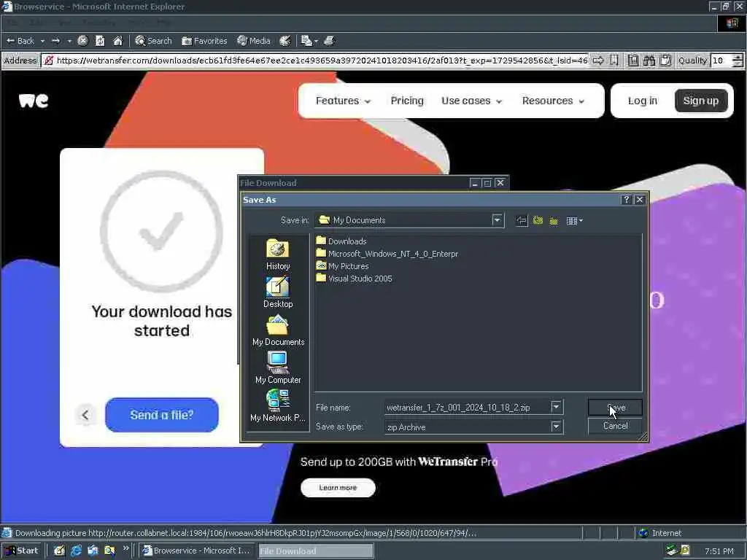Click the bookmark icon after the Go arrow
Screen dimensions: 747x560
614,61
